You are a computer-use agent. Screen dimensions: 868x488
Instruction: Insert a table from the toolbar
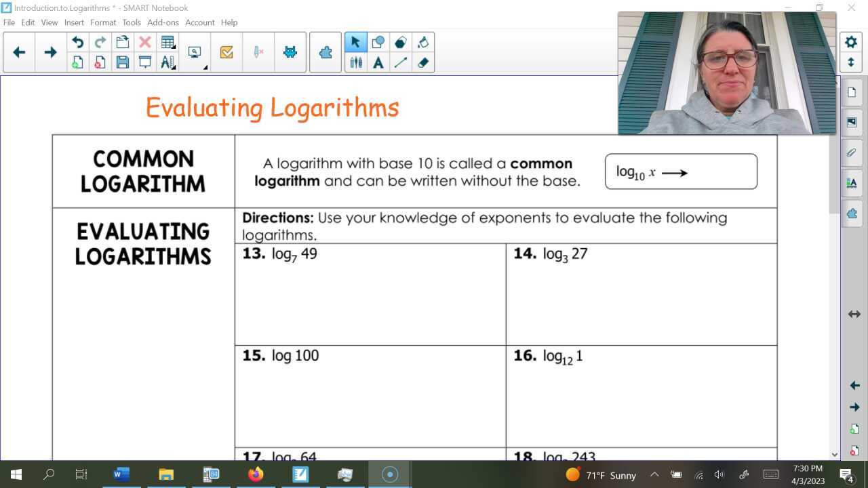(x=167, y=41)
